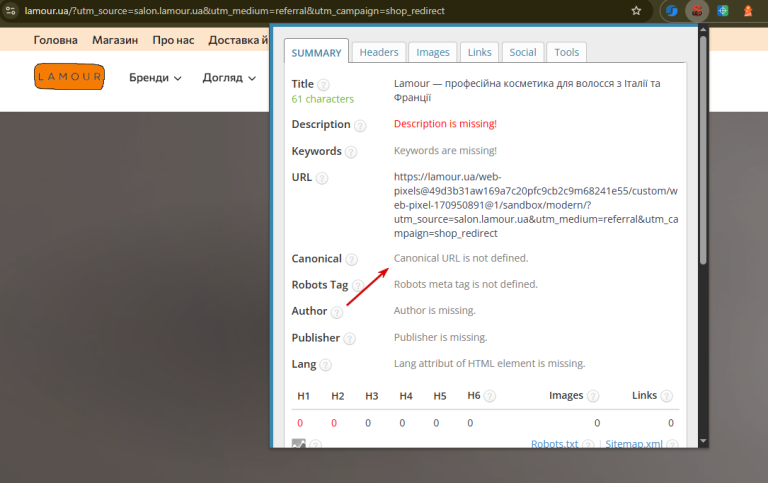Click the Lamour orange logo
Image resolution: width=768 pixels, height=483 pixels.
[70, 77]
